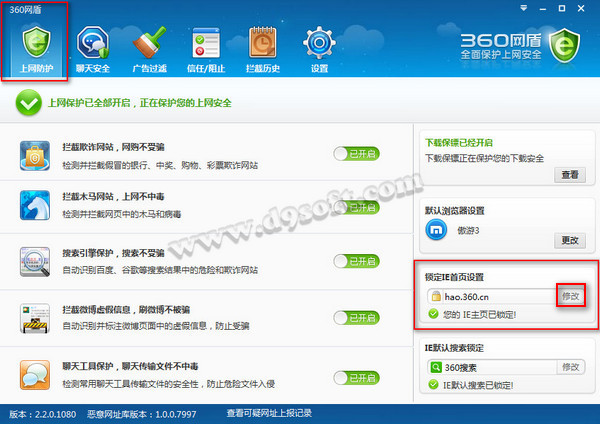Click the green checkmark protection status icon

coord(29,103)
